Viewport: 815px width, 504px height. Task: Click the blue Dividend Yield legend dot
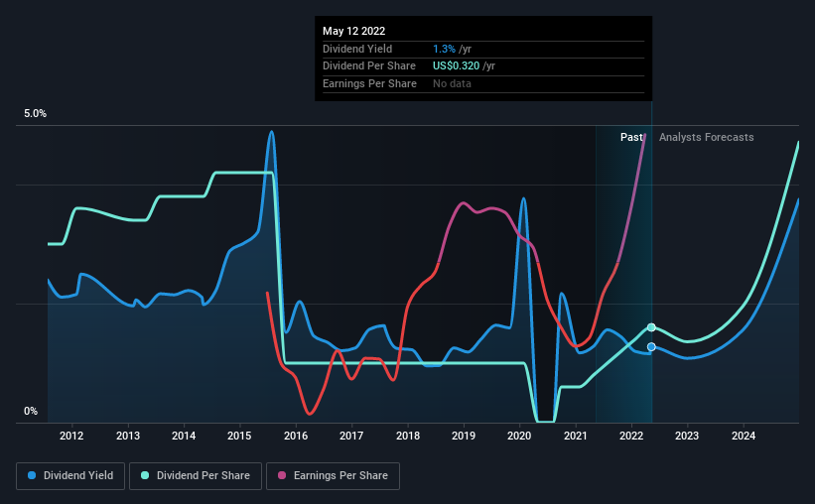click(35, 476)
